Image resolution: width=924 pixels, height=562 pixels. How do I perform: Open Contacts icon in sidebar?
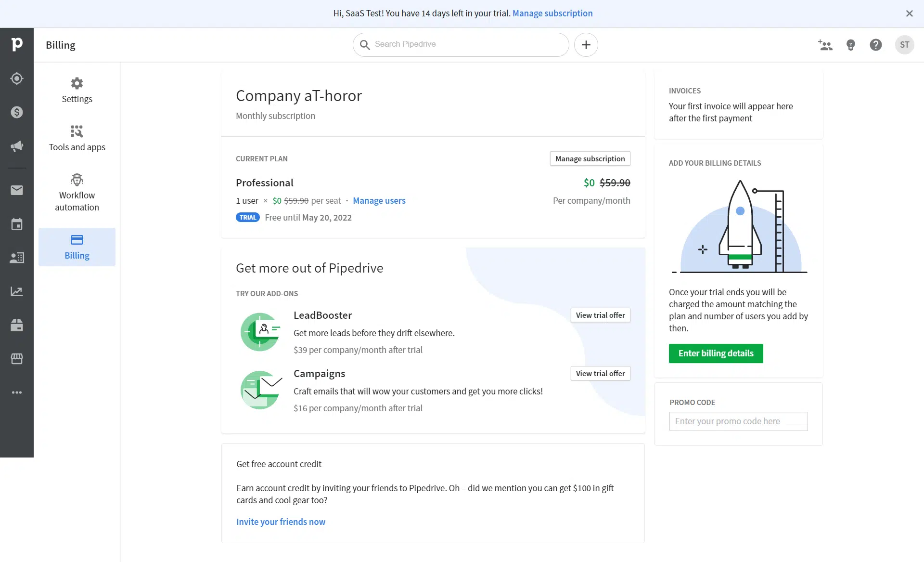pyautogui.click(x=17, y=258)
